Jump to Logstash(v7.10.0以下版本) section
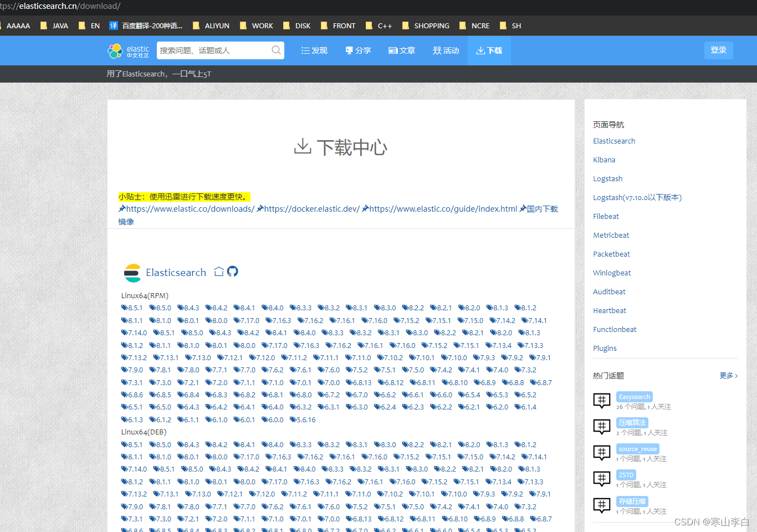Viewport: 757px width, 532px height. 637,197
